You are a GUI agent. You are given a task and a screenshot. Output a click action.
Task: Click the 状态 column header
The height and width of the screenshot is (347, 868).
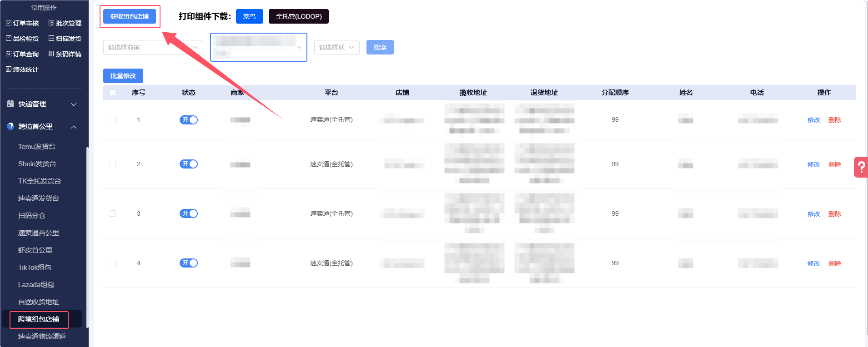tap(189, 93)
